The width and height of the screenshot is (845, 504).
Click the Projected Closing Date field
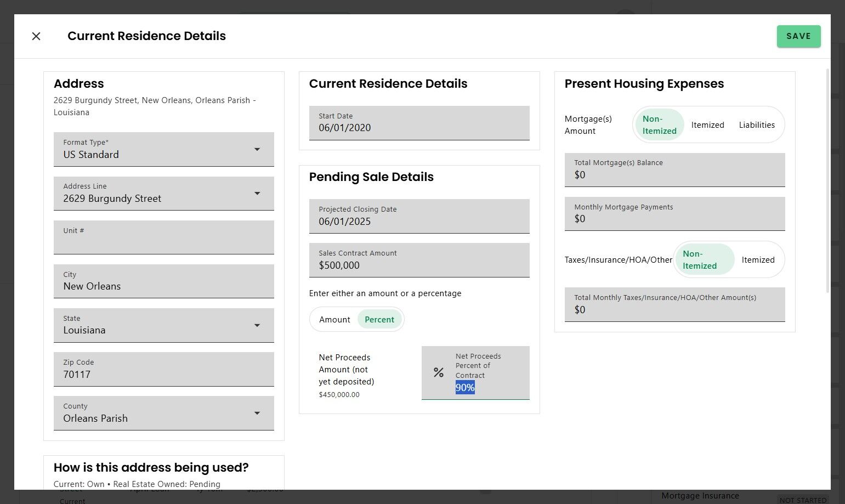pos(419,216)
